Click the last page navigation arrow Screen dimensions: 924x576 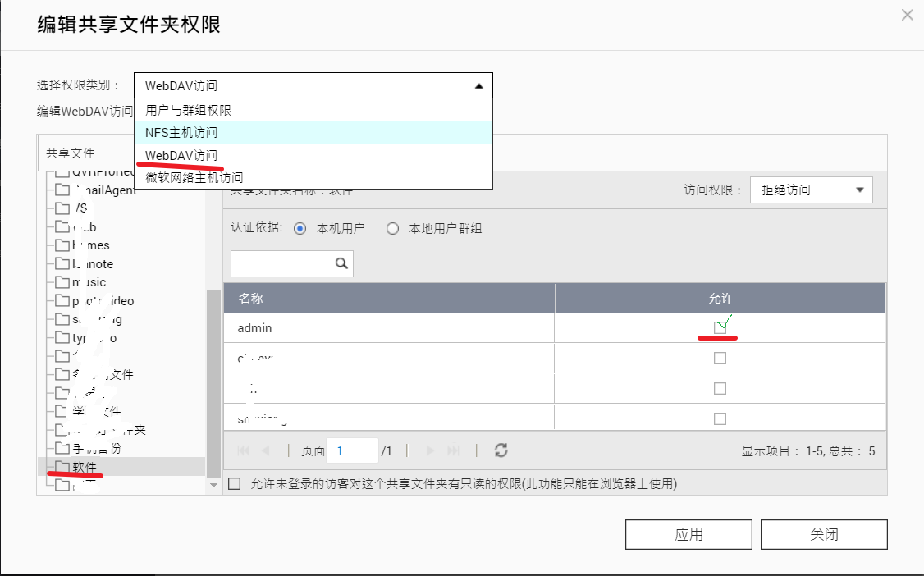coord(453,450)
